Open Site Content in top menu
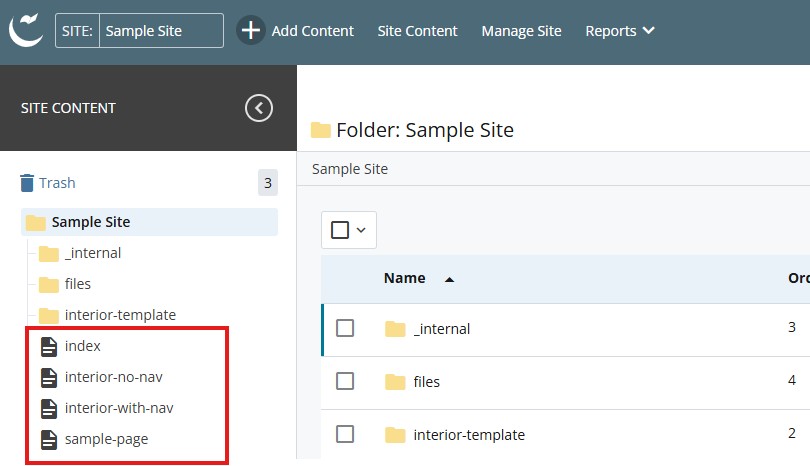810x466 pixels. click(x=417, y=31)
